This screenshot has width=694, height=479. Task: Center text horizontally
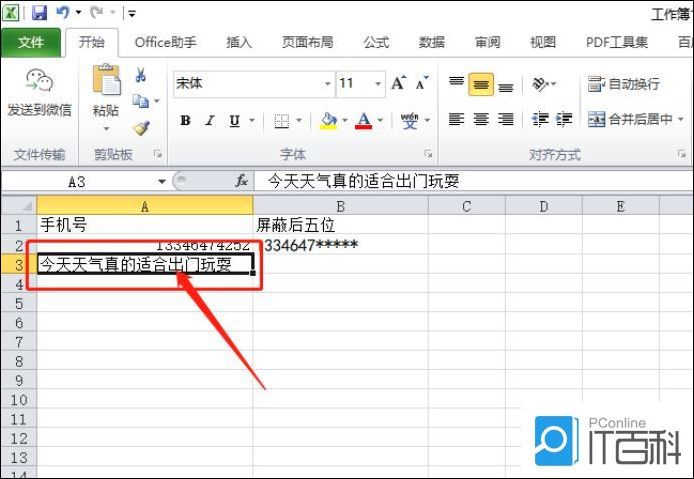pos(481,119)
